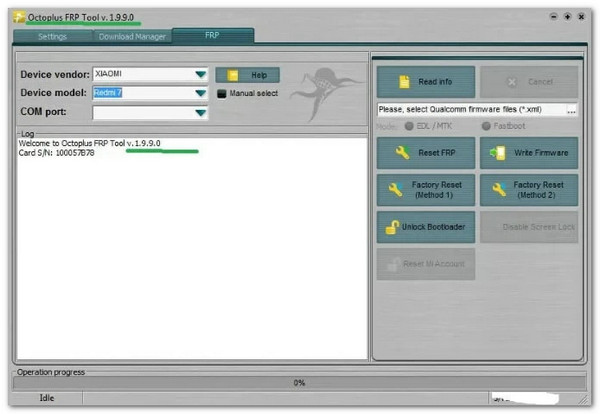
Task: Click the 'Card S/N: 10005787B' log line
Action: pos(56,153)
